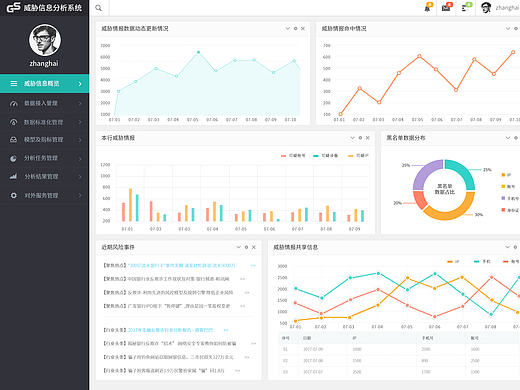
Task: Open the 模型及指标管理 sidebar menu item
Action: tap(44, 140)
